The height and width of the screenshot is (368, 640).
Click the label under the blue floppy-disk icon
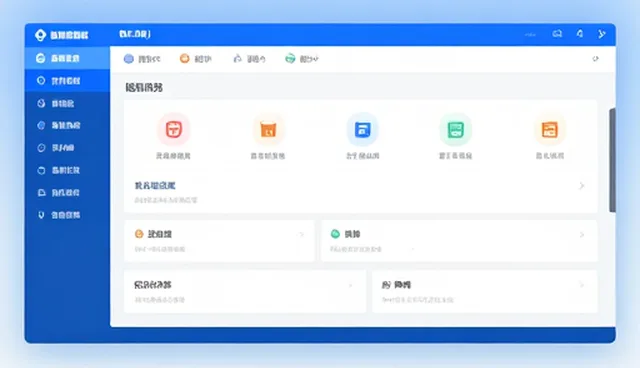pos(362,155)
